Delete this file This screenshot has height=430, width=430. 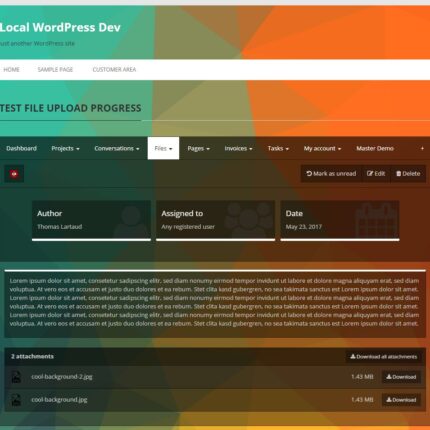408,174
